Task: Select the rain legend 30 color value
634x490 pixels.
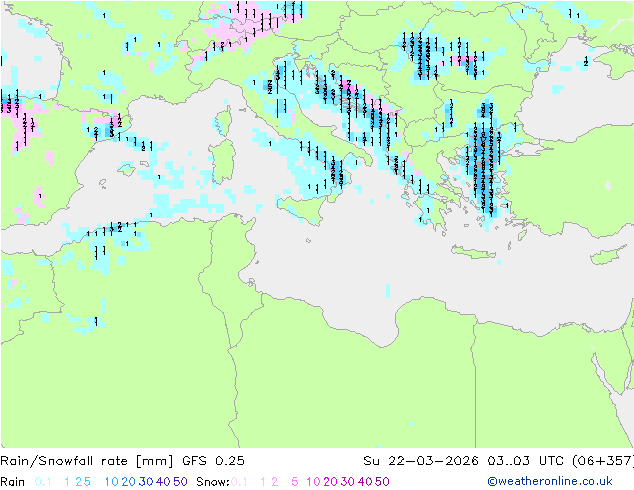Action: click(x=146, y=482)
